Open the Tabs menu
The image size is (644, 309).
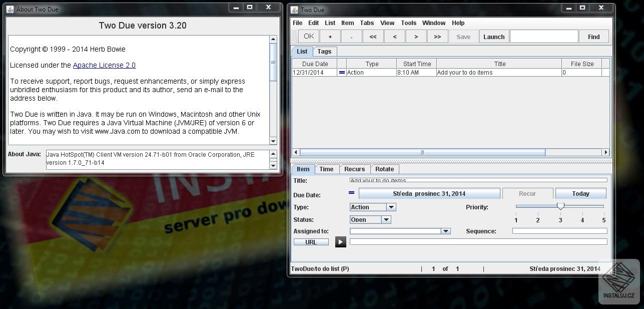[x=367, y=23]
